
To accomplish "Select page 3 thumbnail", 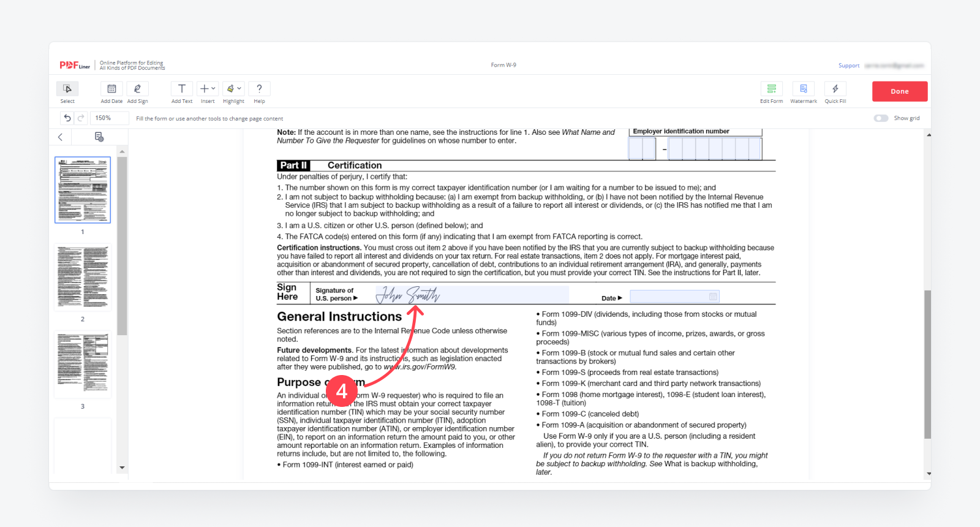I will pos(83,365).
